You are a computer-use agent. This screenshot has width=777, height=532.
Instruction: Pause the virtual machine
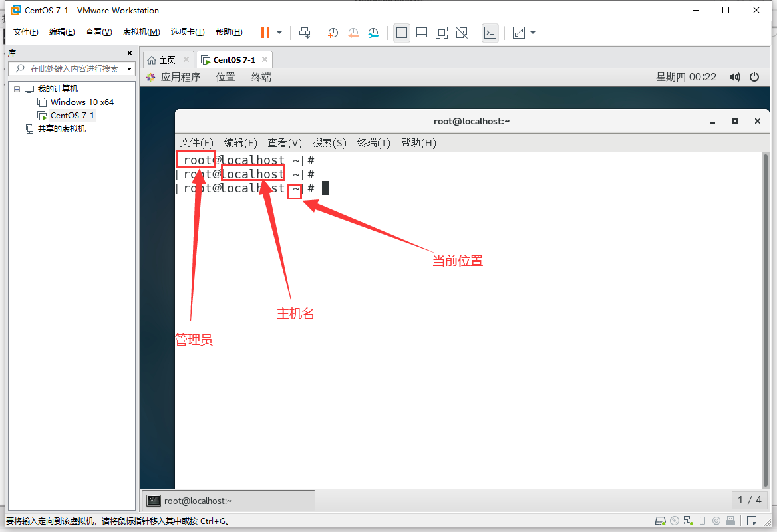pos(265,33)
